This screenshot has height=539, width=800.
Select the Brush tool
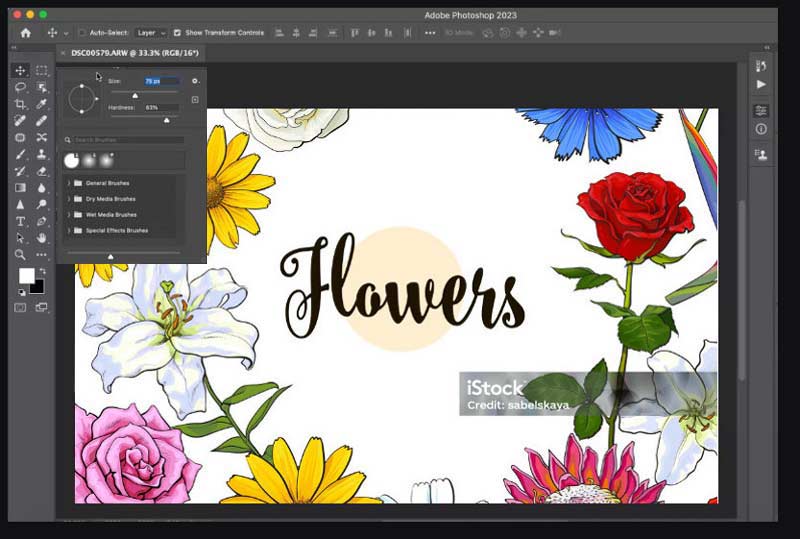pyautogui.click(x=20, y=154)
